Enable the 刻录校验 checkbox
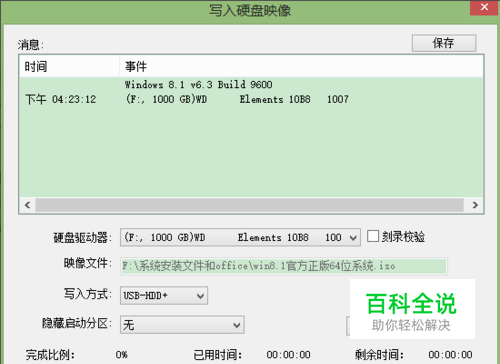Image resolution: width=500 pixels, height=364 pixels. click(x=373, y=236)
